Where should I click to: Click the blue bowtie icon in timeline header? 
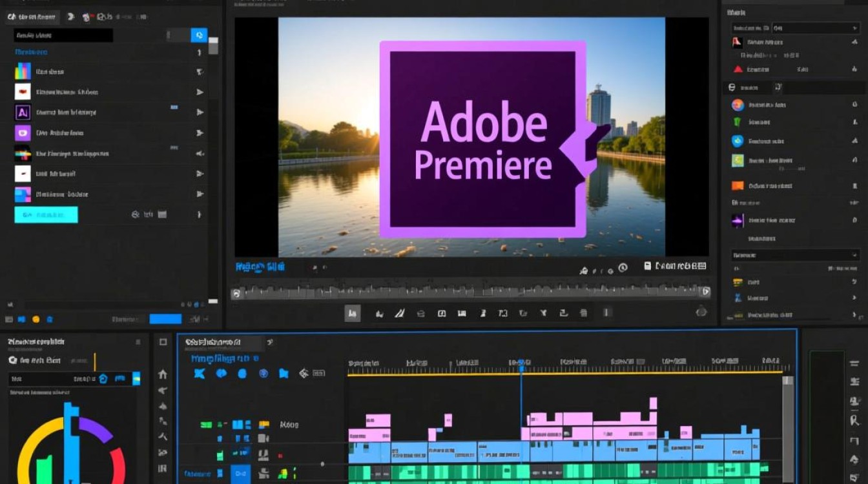coord(200,374)
